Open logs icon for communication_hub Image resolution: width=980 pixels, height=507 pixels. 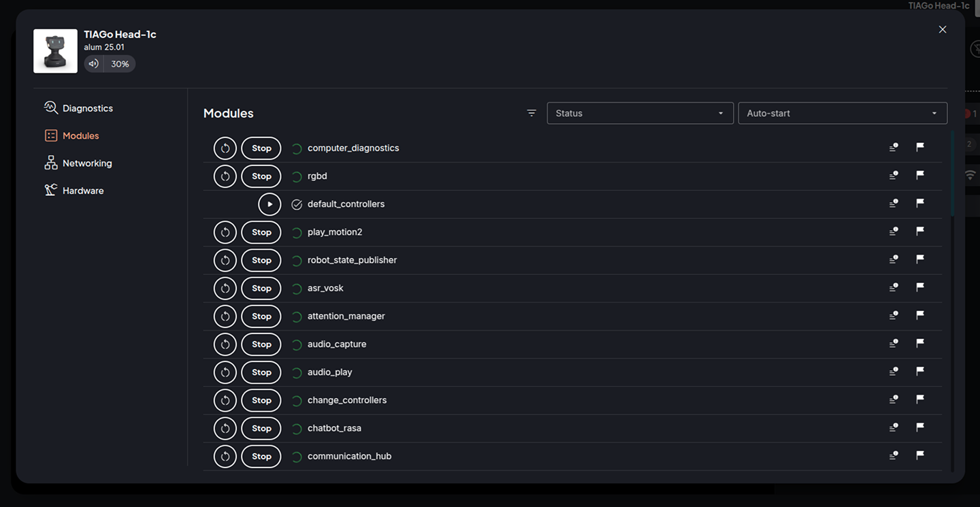coord(894,455)
